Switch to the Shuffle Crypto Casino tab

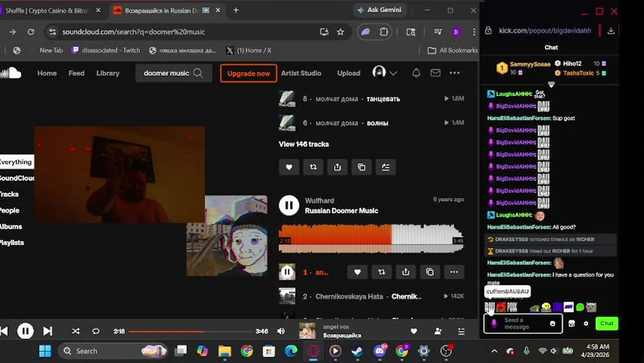pyautogui.click(x=50, y=11)
